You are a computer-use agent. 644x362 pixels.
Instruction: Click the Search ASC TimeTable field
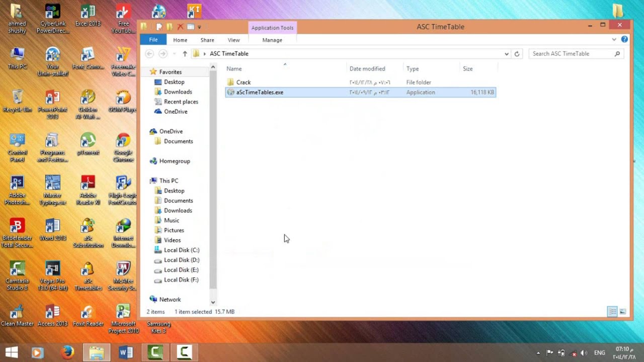(577, 53)
